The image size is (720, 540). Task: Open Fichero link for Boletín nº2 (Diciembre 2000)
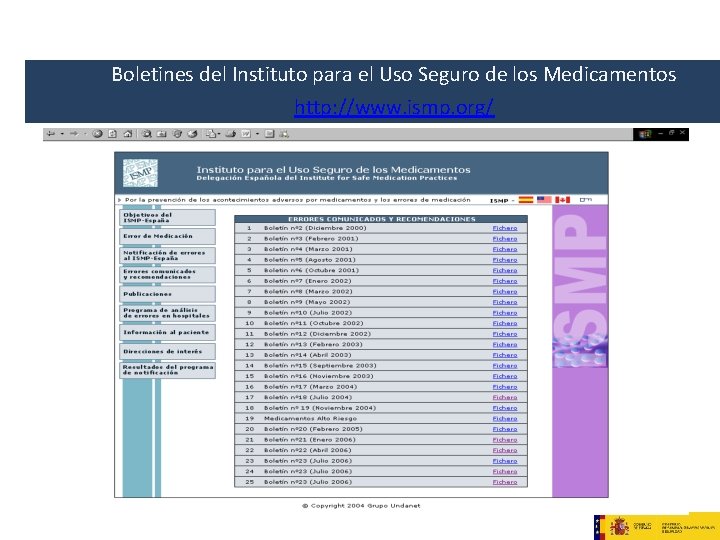505,228
